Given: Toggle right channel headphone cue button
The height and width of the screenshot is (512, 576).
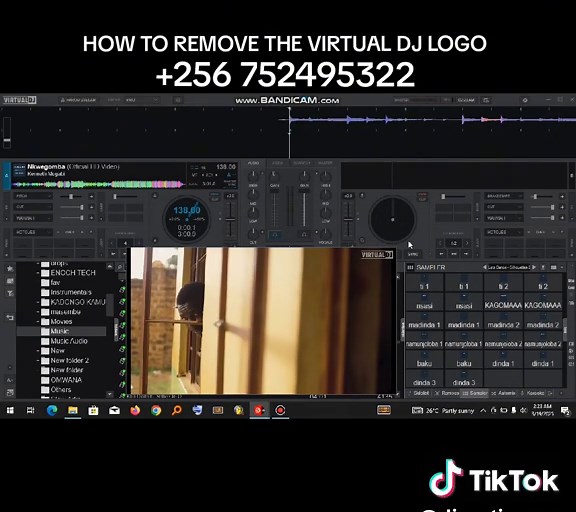Looking at the screenshot, I should [x=304, y=234].
